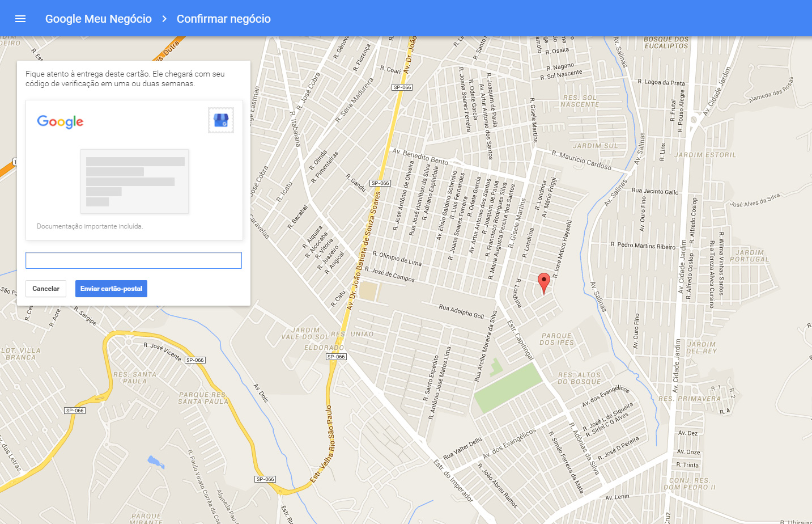Focus the empty text input field

point(134,260)
